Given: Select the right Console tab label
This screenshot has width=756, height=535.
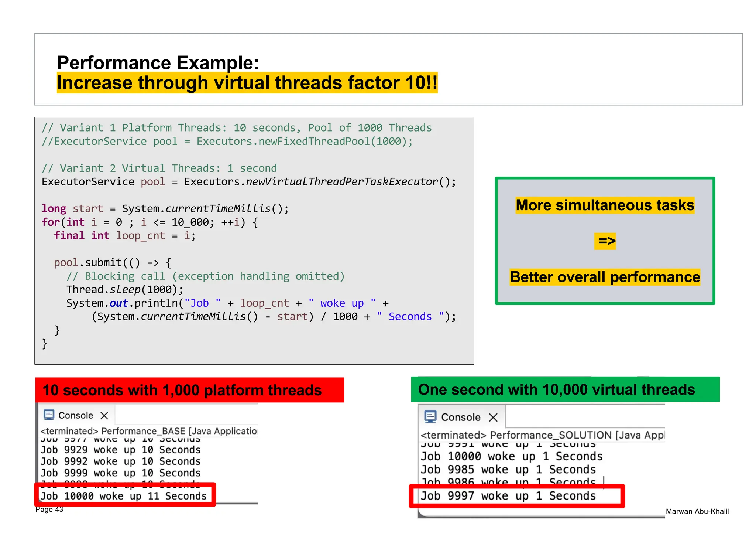Looking at the screenshot, I should (461, 417).
